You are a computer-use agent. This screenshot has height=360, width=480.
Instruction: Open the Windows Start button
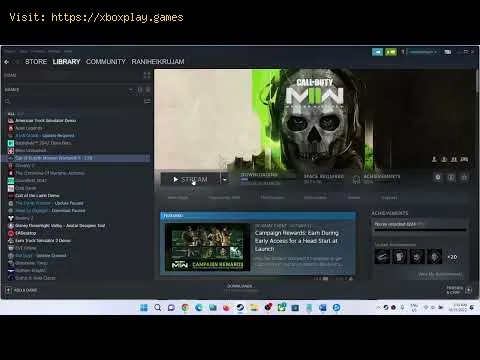tap(144, 307)
